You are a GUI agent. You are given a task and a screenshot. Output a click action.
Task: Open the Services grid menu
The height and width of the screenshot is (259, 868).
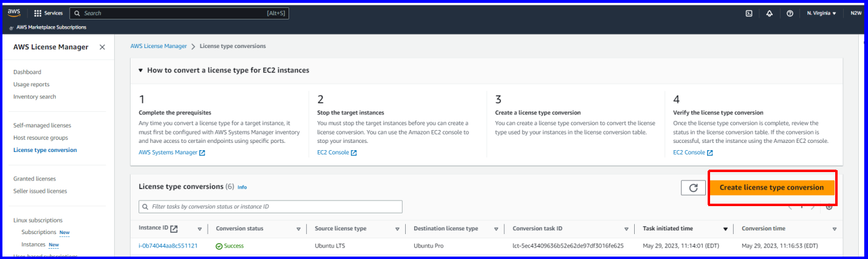(38, 13)
